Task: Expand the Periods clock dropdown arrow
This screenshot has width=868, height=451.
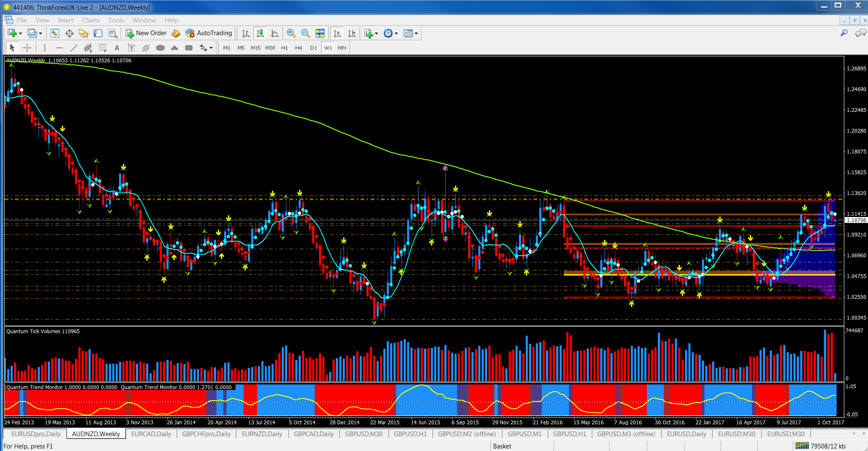Action: [397, 33]
